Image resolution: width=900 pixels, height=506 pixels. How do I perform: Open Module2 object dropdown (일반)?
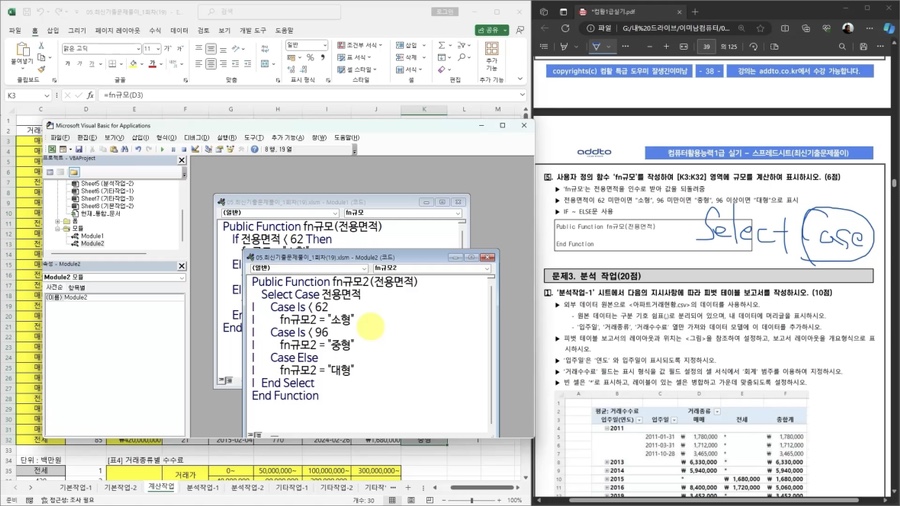tap(364, 268)
